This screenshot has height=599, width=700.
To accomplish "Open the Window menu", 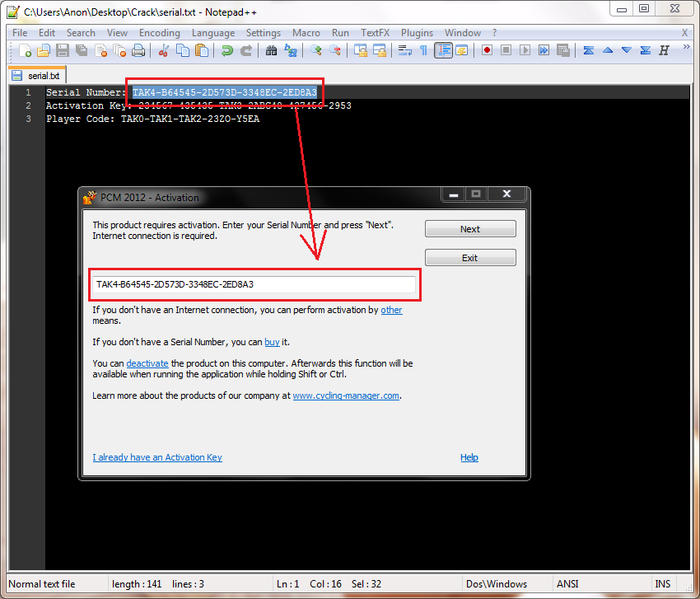I will [x=463, y=33].
